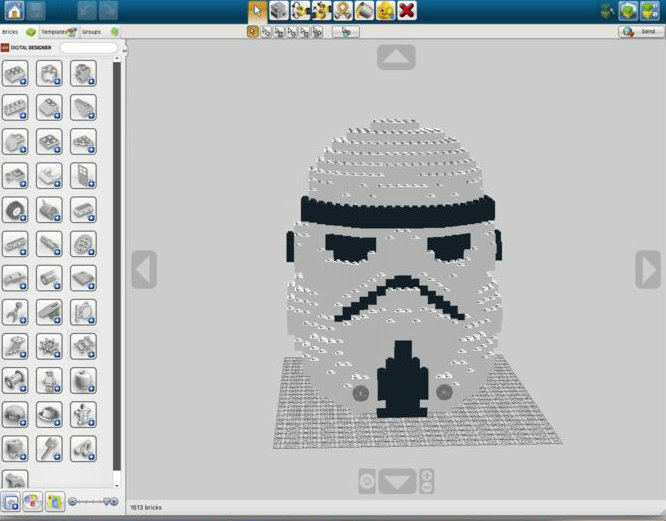The width and height of the screenshot is (666, 521).
Task: Open the Bricks tab
Action: (19, 32)
